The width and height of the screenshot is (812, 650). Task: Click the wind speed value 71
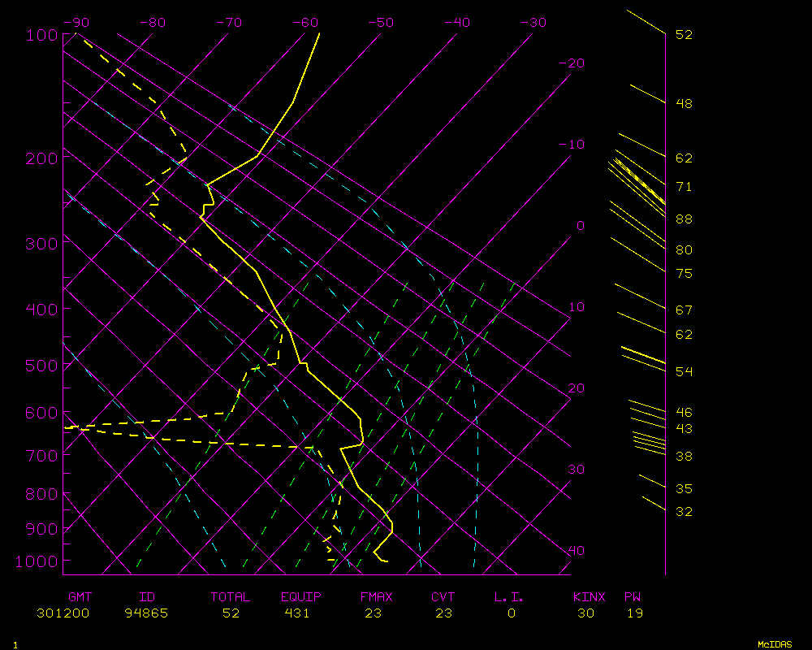pyautogui.click(x=684, y=187)
